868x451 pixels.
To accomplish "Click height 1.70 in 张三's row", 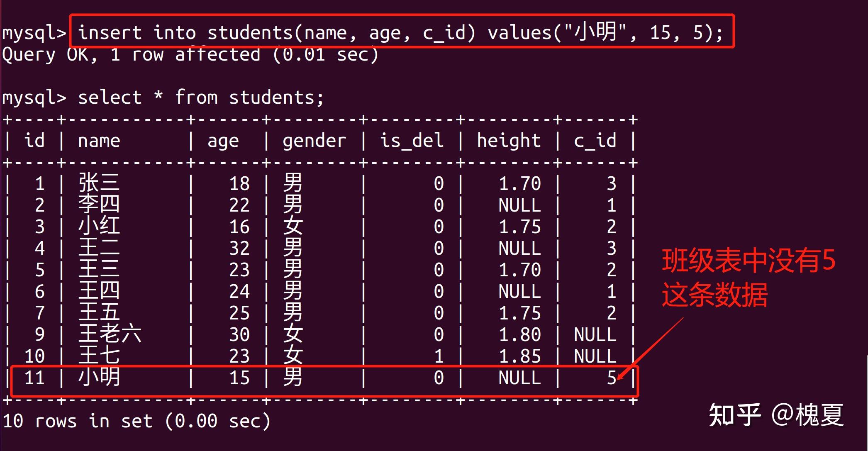I will 519,183.
